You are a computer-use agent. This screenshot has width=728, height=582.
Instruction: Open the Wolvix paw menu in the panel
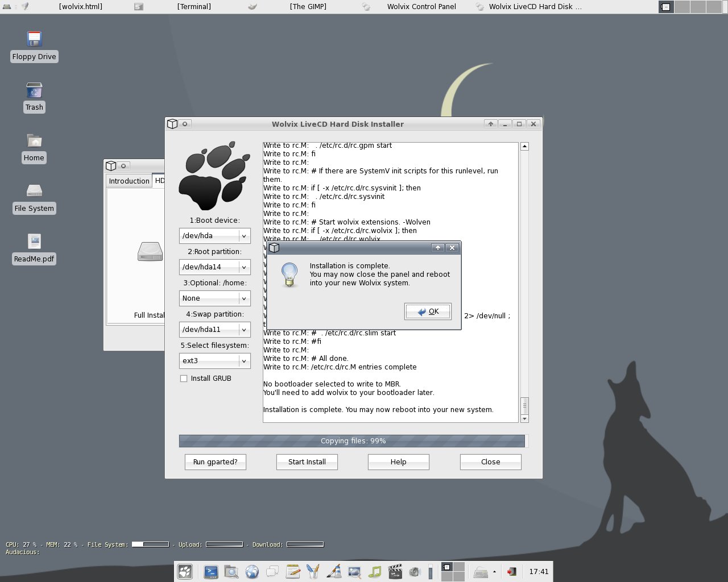point(185,572)
